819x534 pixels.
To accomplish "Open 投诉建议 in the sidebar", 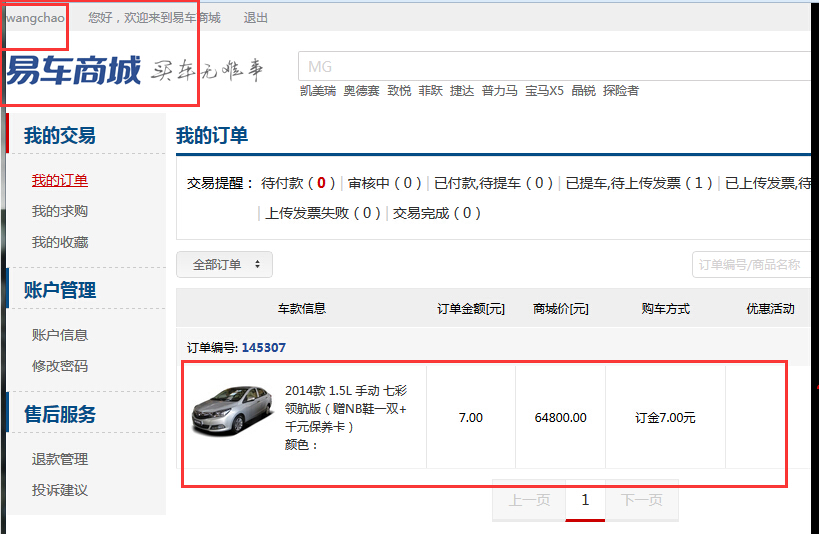I will (60, 490).
